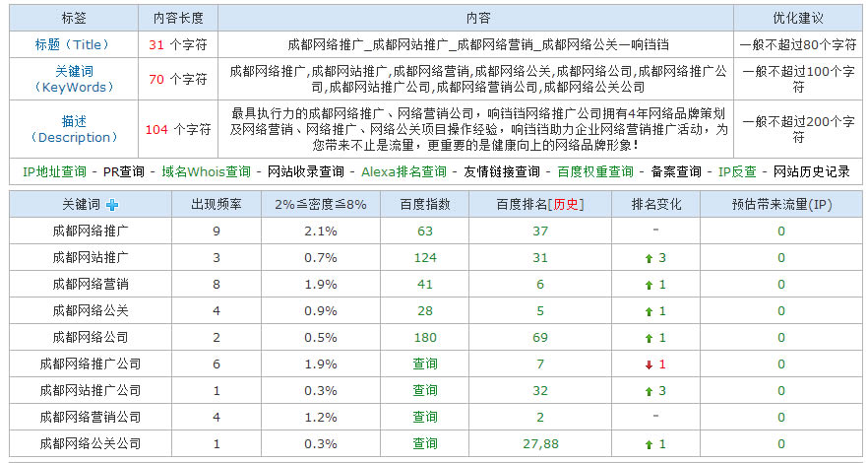Open the 网站收录查询 link
Viewport: 868px width, 463px height.
pyautogui.click(x=305, y=171)
